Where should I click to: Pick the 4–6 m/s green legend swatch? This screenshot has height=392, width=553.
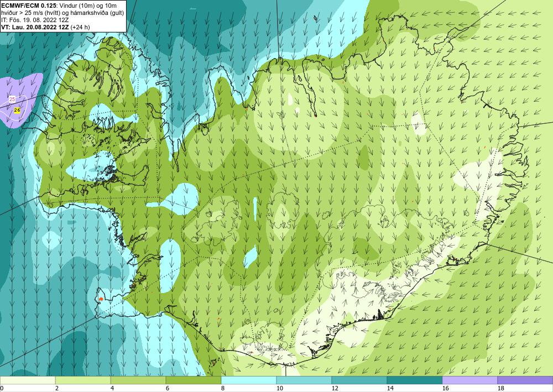[x=138, y=380]
